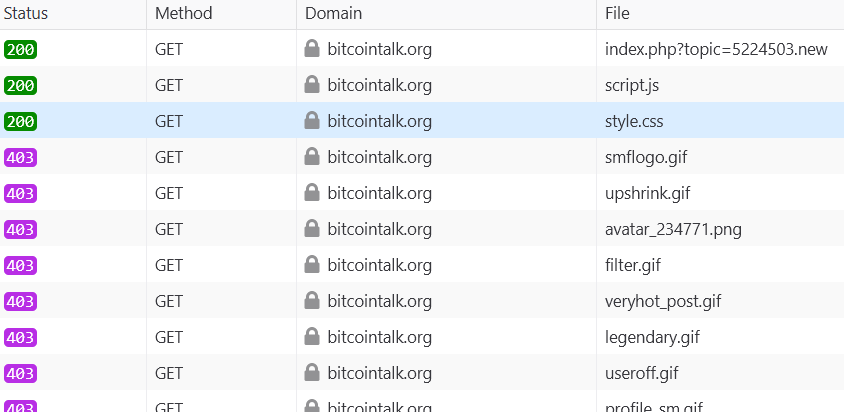The width and height of the screenshot is (844, 412).
Task: Click the 403 status badge for useroff.gif
Action: [20, 374]
